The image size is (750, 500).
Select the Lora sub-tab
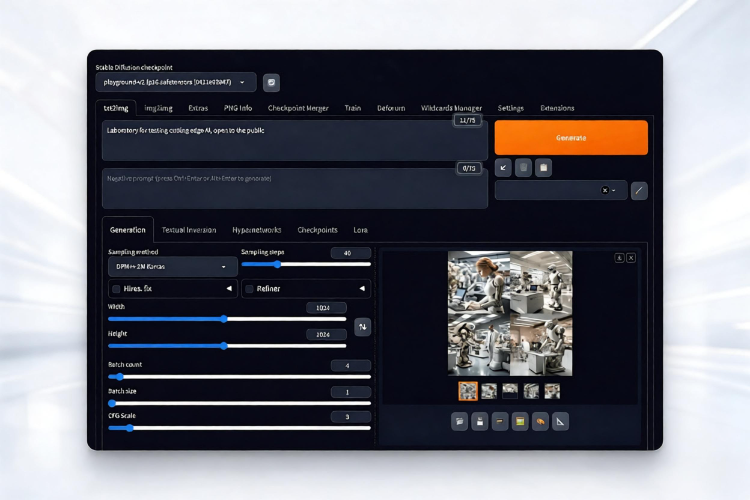tap(361, 230)
